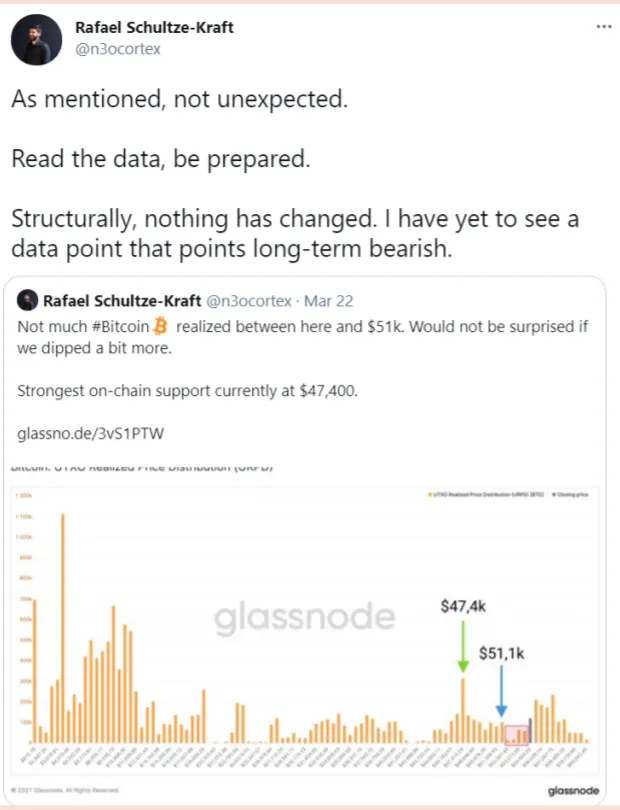Toggle URPD legend entry in chart

click(486, 494)
